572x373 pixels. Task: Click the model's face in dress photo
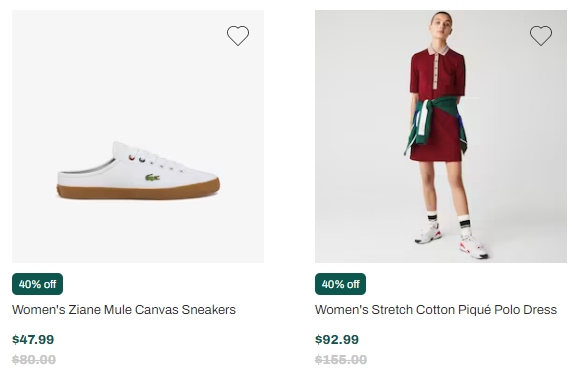[x=441, y=27]
